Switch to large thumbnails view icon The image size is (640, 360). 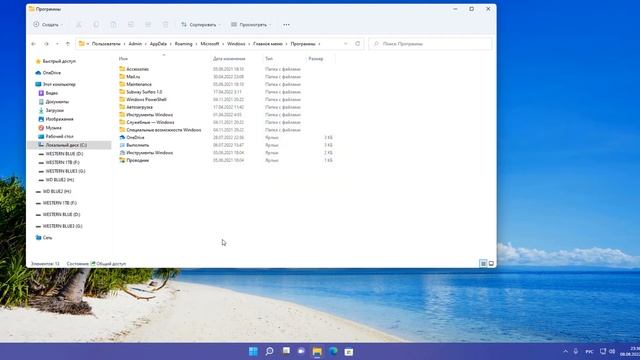(x=491, y=264)
